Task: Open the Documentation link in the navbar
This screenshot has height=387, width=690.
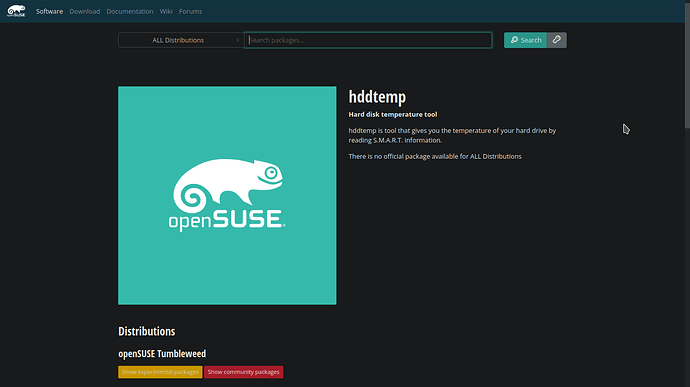Action: coord(130,11)
